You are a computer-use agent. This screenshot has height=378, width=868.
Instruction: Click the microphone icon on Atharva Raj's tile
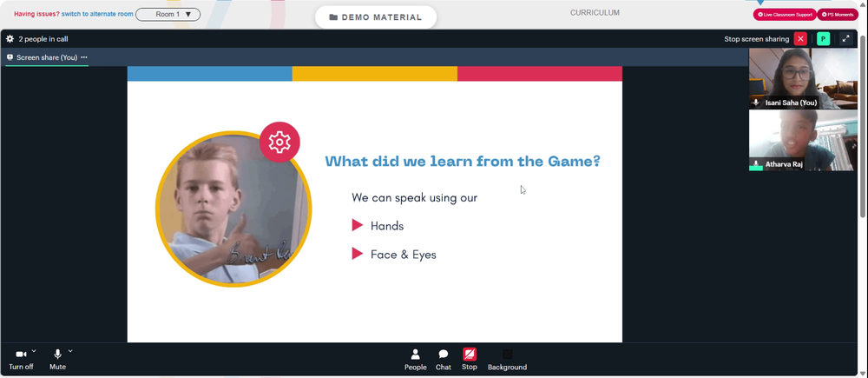[756, 164]
